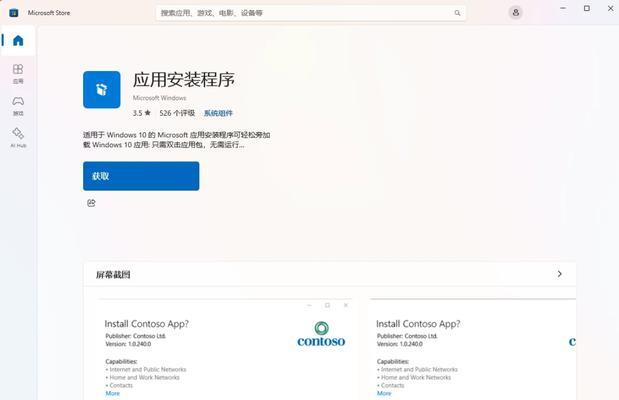The height and width of the screenshot is (400, 619).
Task: Open the user profile account icon
Action: coord(516,13)
